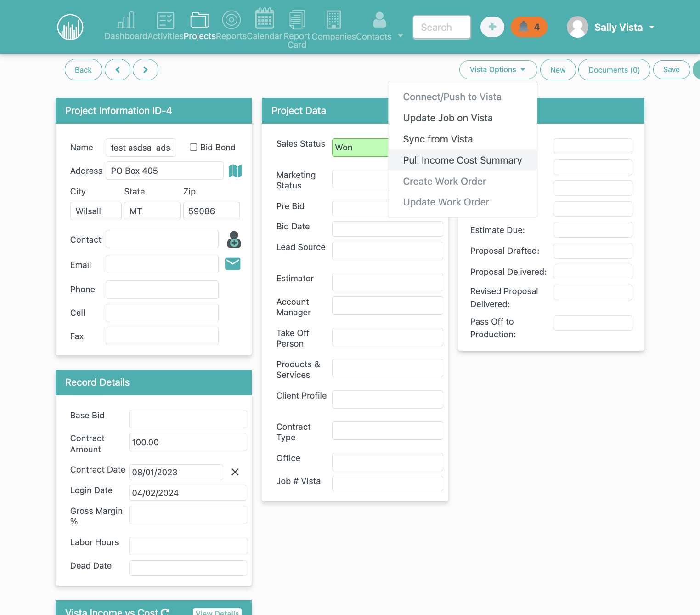700x615 pixels.
Task: Open the Projects folder icon
Action: (200, 20)
